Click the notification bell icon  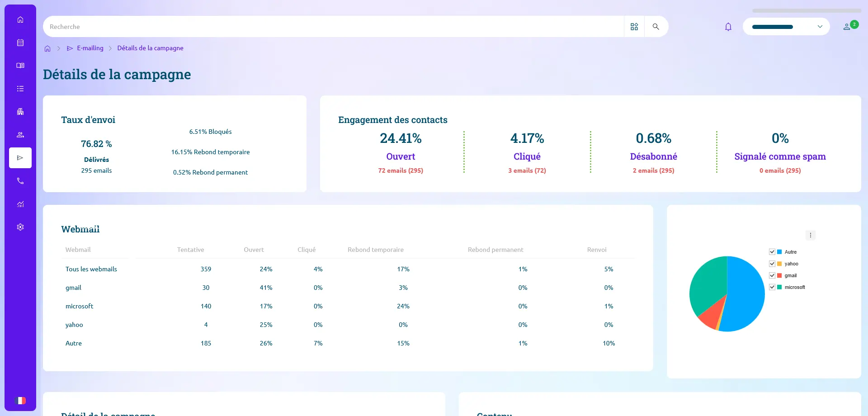click(728, 27)
